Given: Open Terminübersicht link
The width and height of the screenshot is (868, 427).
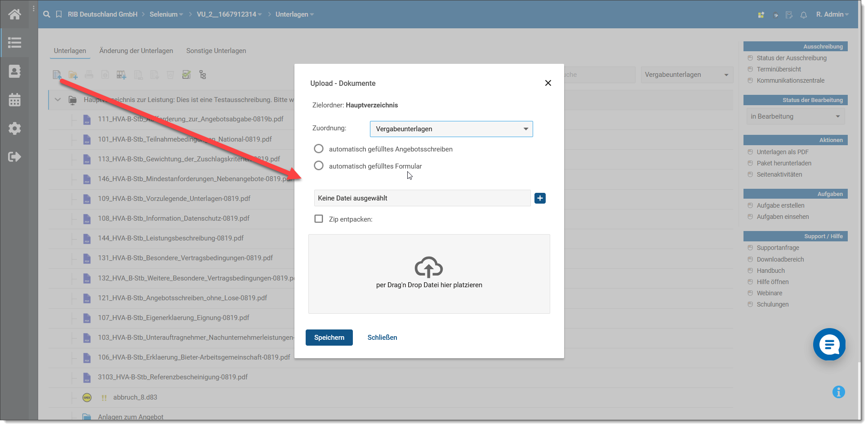Looking at the screenshot, I should click(779, 69).
